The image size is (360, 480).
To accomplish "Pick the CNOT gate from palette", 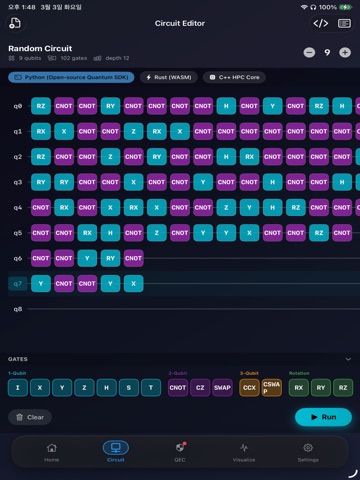I will pos(178,388).
